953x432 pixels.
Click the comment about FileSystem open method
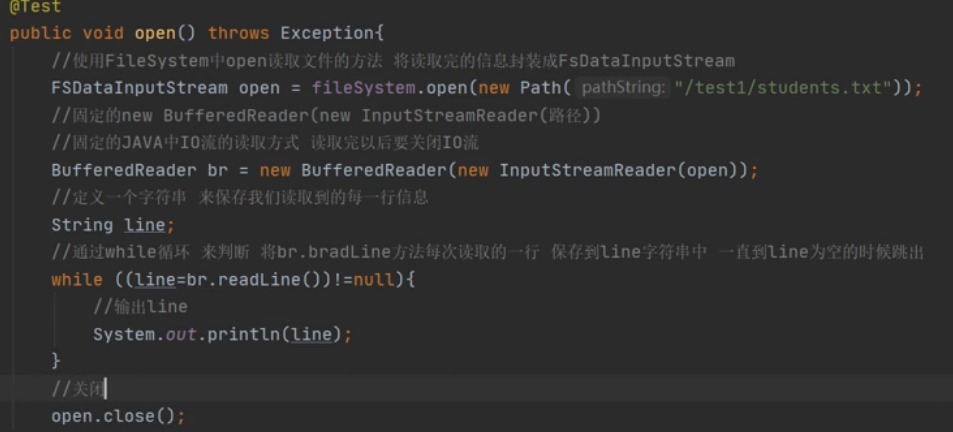393,61
